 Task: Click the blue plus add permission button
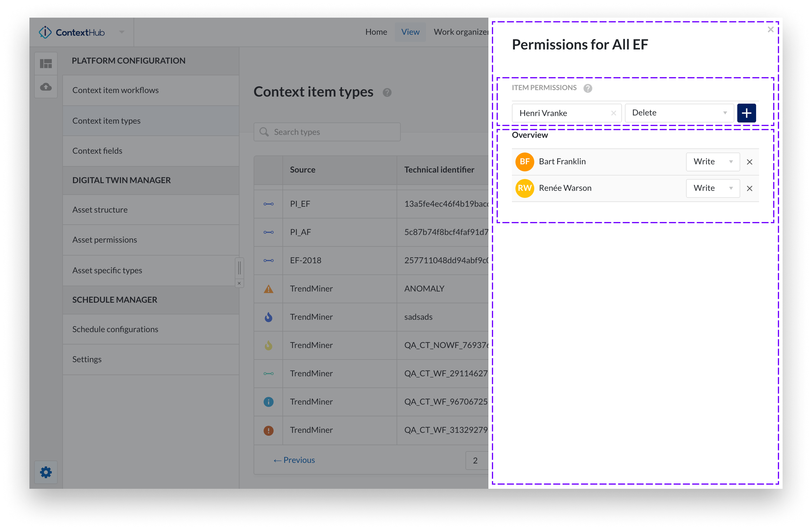(x=746, y=113)
